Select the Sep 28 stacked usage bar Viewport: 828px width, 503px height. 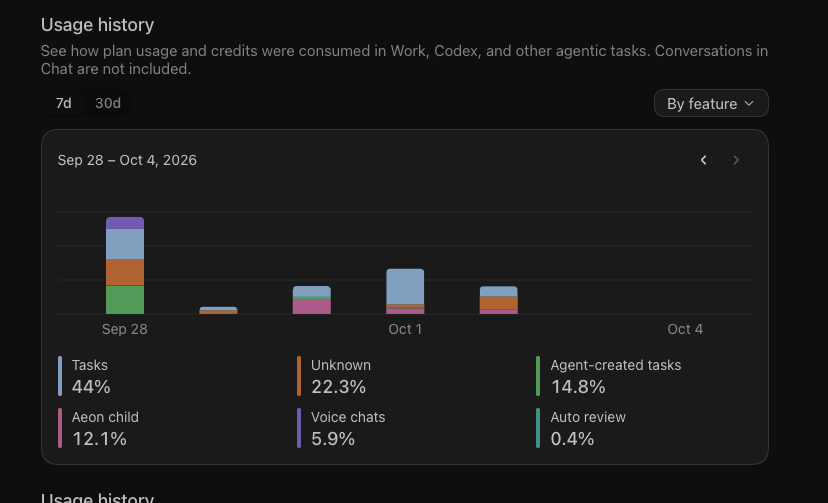tap(125, 265)
